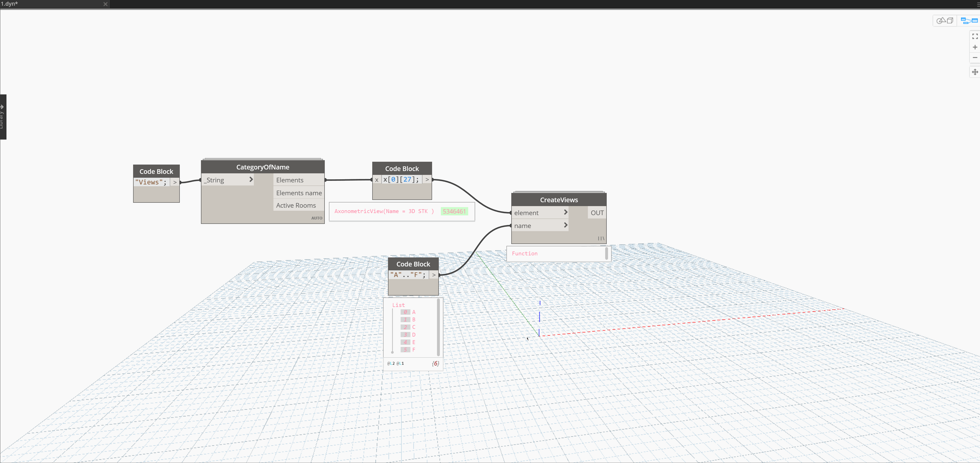The width and height of the screenshot is (980, 463).
Task: Click the Function preview text
Action: pos(525,253)
